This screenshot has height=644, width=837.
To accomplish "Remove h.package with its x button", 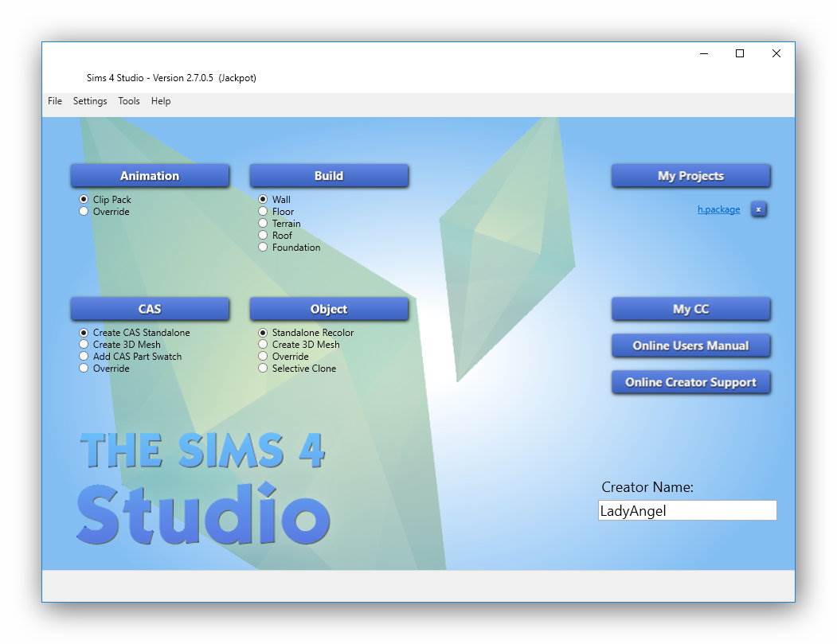I will click(758, 209).
